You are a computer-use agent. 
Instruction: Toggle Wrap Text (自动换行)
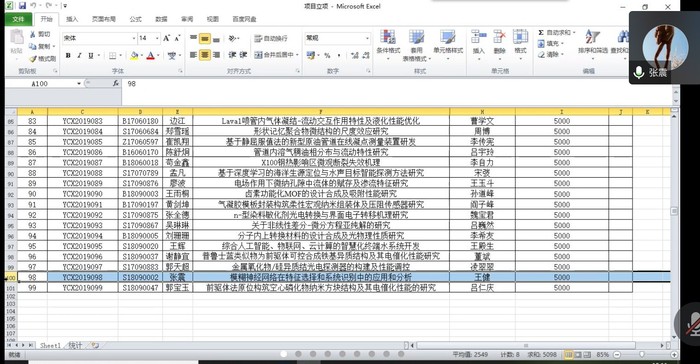(x=271, y=39)
